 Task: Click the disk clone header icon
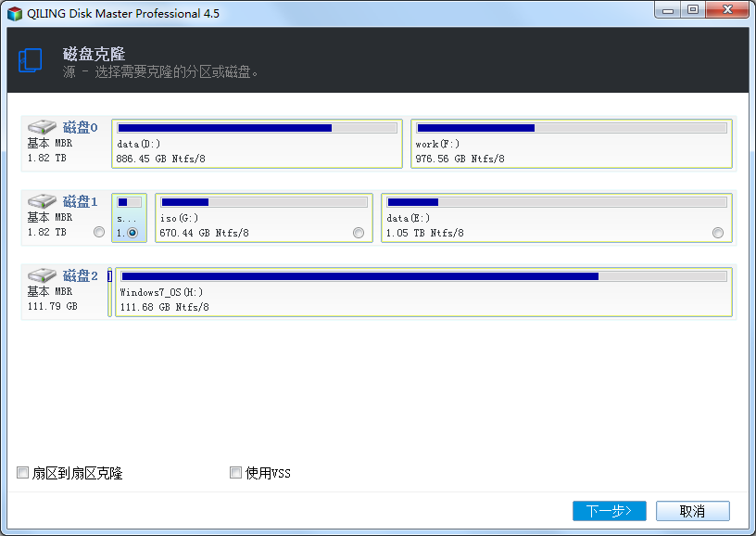click(30, 61)
